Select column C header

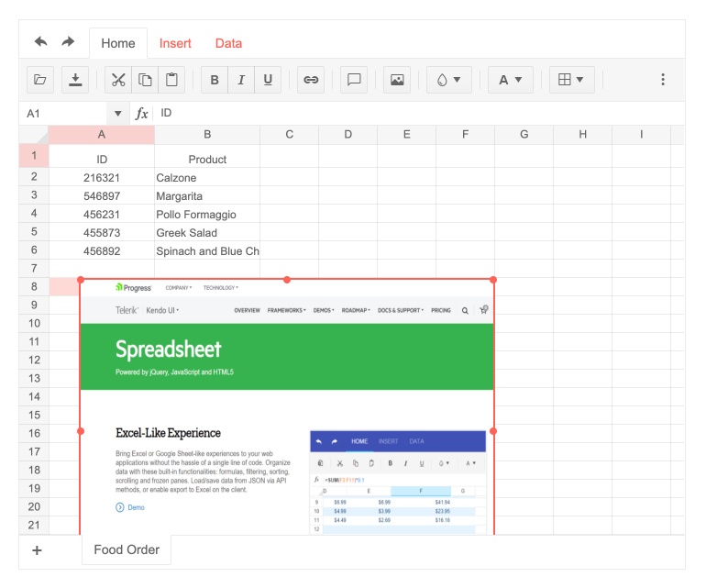click(x=290, y=135)
